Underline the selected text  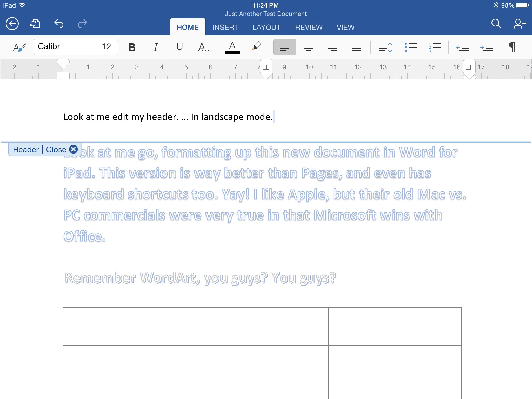[x=179, y=47]
